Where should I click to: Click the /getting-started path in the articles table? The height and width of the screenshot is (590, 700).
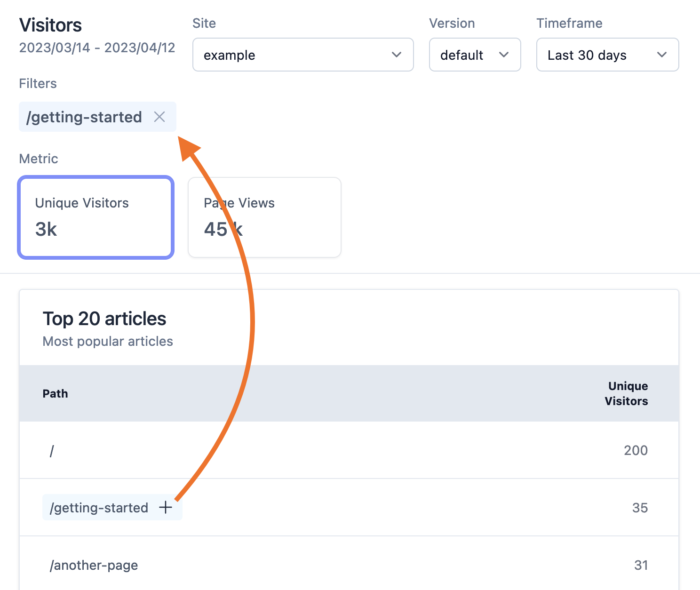click(99, 508)
